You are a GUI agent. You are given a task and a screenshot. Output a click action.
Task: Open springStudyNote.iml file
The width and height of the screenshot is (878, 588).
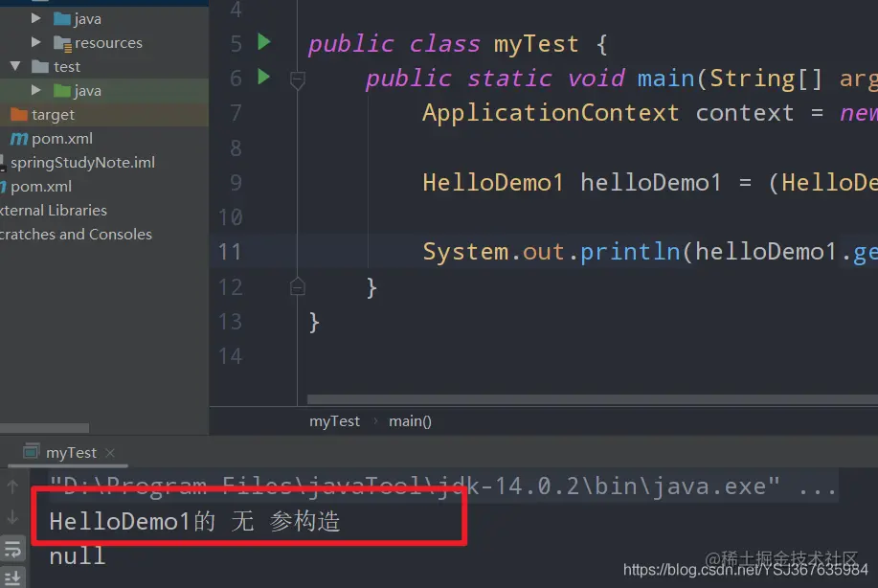pos(82,163)
